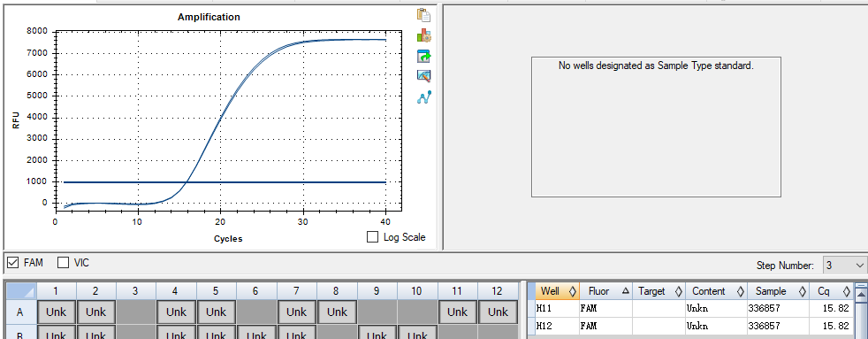Select well A7 in the plate grid

click(x=297, y=312)
